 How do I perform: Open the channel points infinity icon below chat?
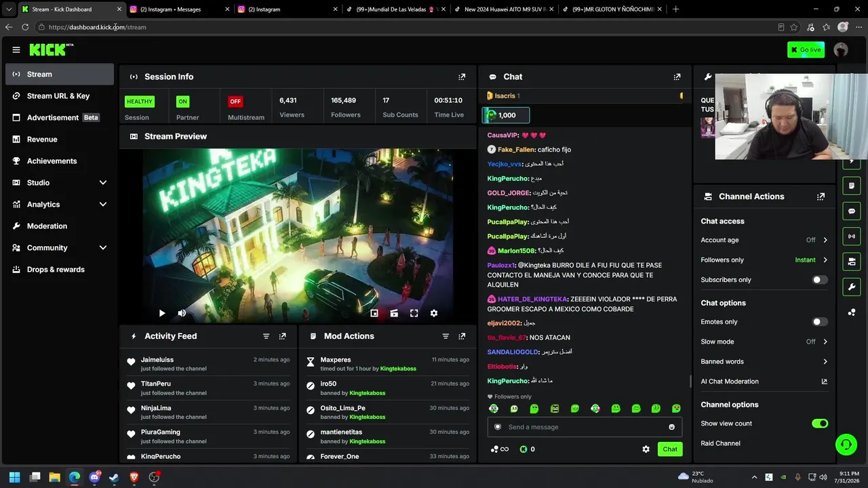pos(500,449)
